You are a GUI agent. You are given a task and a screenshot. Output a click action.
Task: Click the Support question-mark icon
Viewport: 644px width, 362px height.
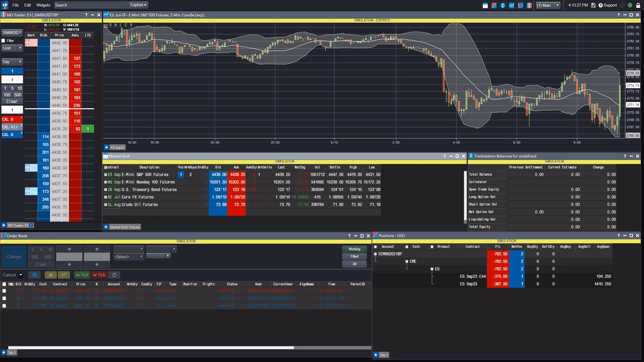coord(600,5)
